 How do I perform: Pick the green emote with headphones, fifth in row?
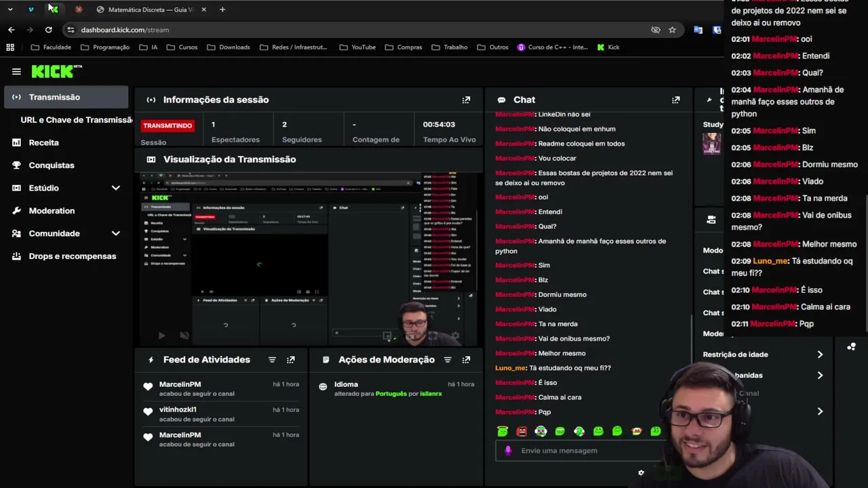(x=579, y=431)
